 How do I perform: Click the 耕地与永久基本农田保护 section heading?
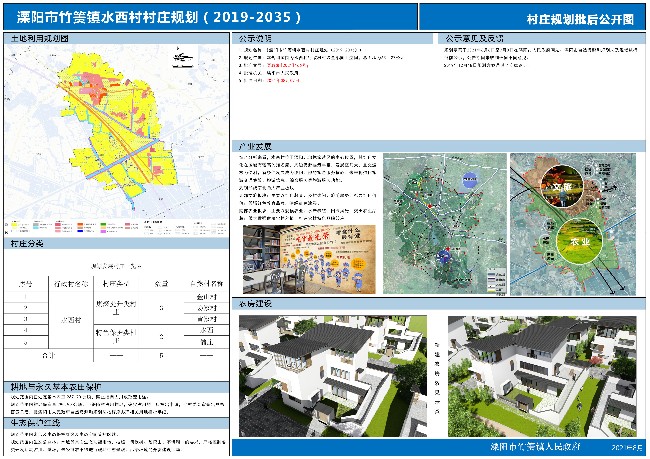coord(56,387)
